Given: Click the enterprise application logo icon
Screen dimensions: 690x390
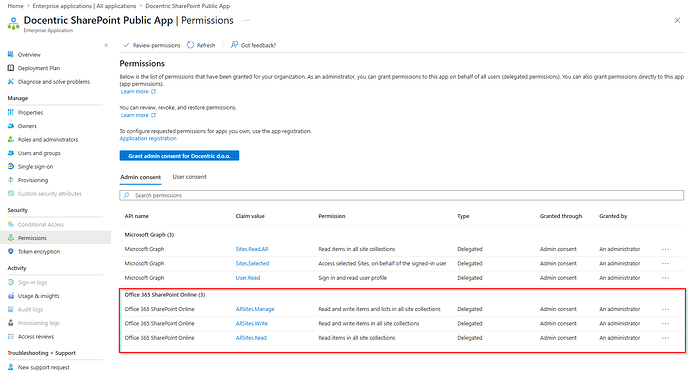Looking at the screenshot, I should 14,23.
